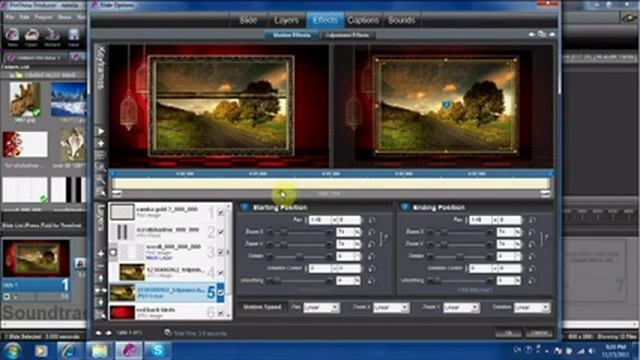Toggle visibility checkbox of layer 1
The height and width of the screenshot is (360, 640).
[x=221, y=212]
